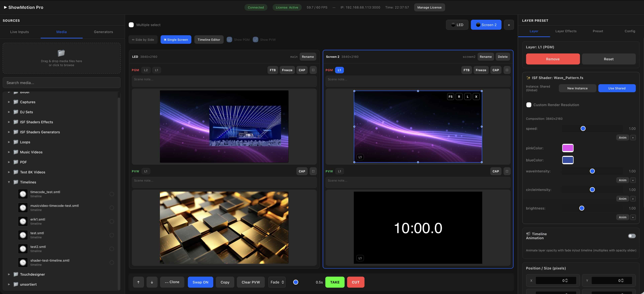This screenshot has width=644, height=294.
Task: Open the Layer Effects tab
Action: coord(566,31)
